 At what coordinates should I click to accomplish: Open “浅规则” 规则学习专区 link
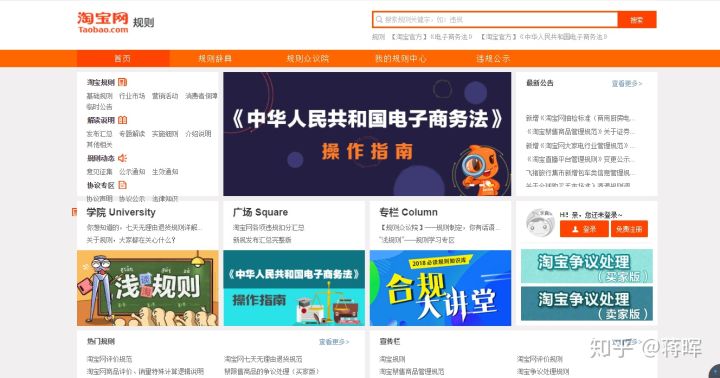click(x=416, y=240)
